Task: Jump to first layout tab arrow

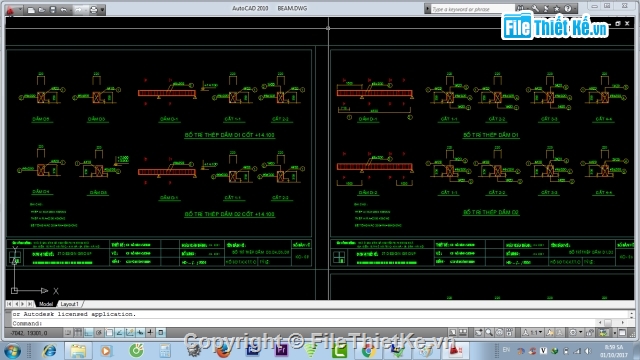Action: 9,304
